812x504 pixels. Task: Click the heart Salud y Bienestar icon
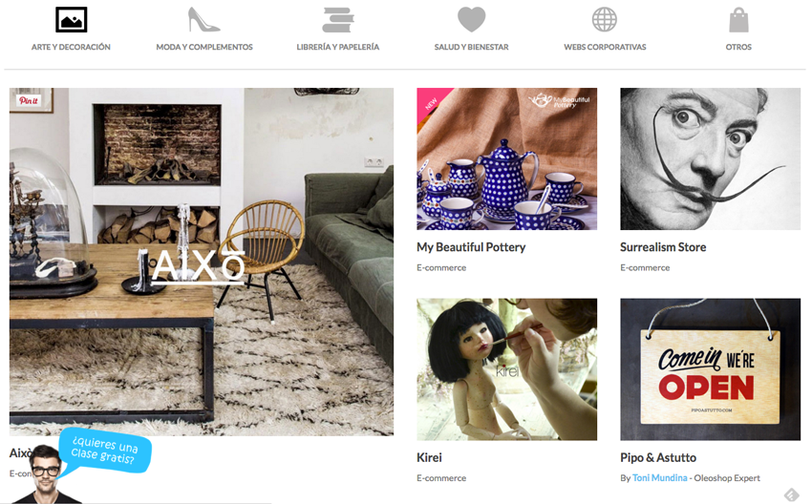(x=471, y=20)
